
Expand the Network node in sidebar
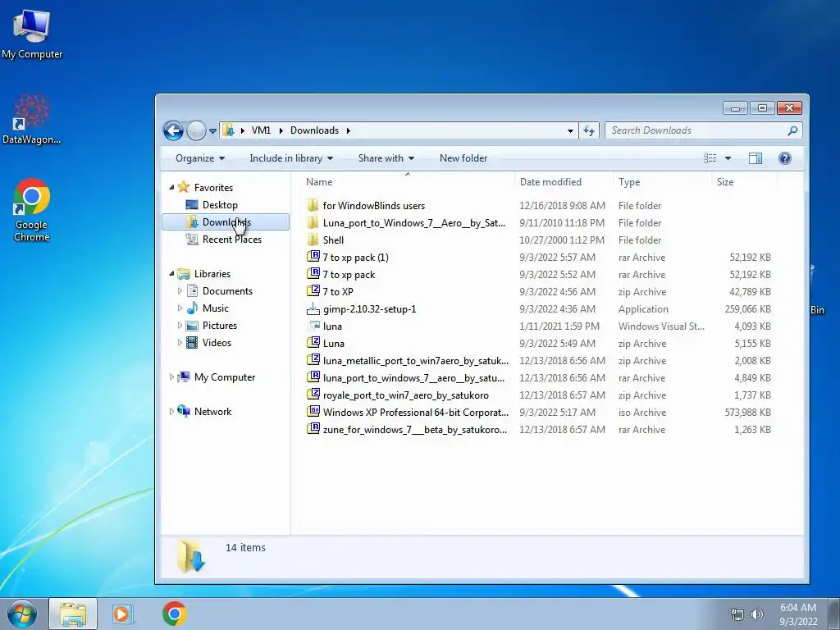(171, 412)
